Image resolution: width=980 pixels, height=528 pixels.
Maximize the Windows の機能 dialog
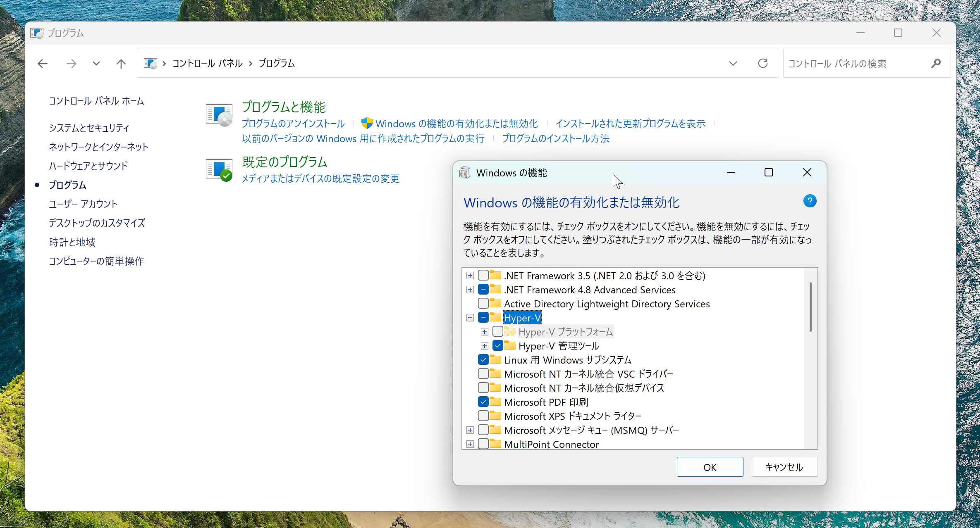769,172
